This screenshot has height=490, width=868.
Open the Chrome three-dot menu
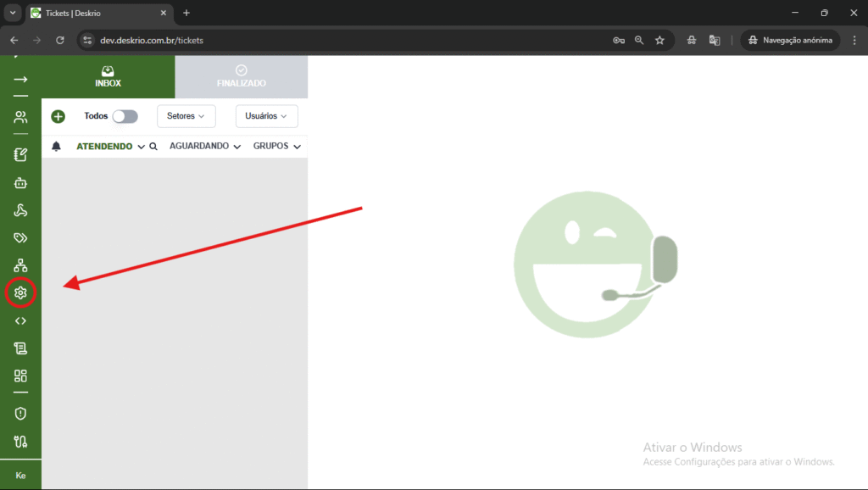point(854,41)
